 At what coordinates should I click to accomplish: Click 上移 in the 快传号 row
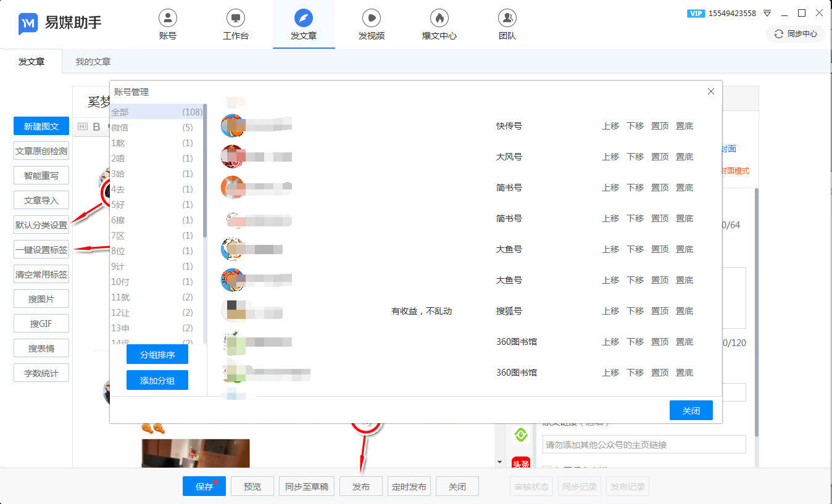pos(610,126)
